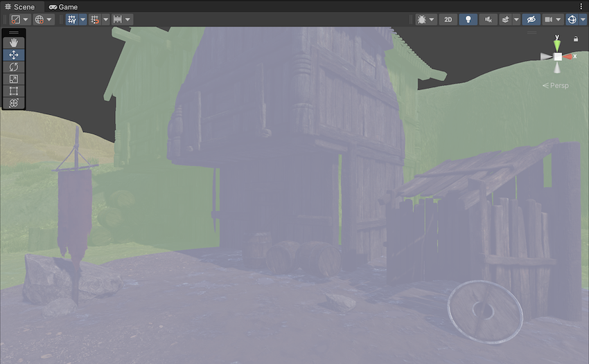This screenshot has height=364, width=589.
Task: Expand the scene effects dropdown arrow
Action: [x=516, y=19]
